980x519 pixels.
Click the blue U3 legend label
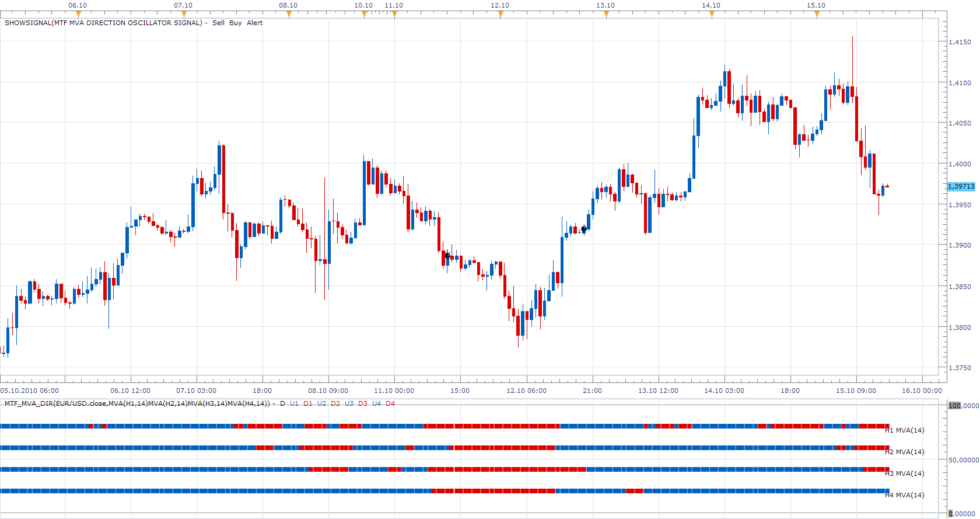click(349, 403)
